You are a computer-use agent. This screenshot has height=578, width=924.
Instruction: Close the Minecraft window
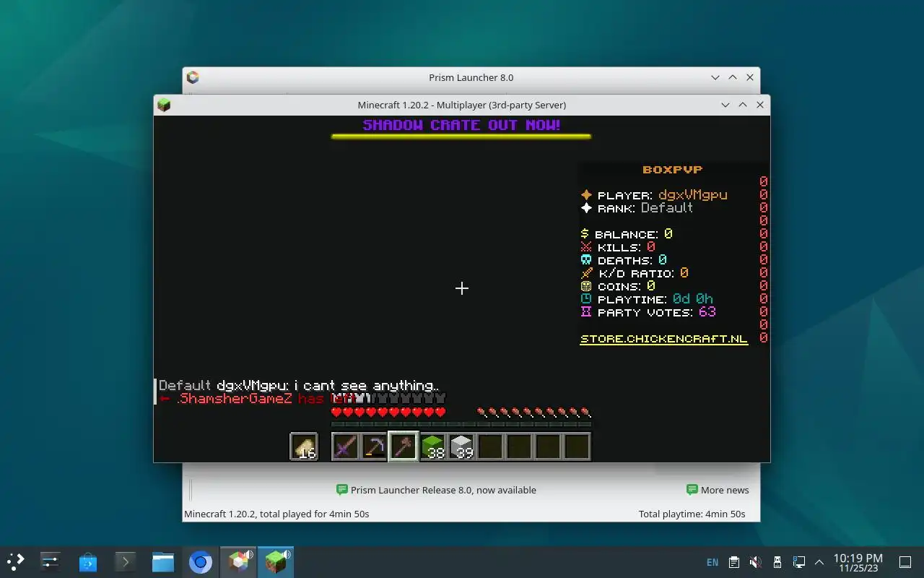(x=760, y=105)
